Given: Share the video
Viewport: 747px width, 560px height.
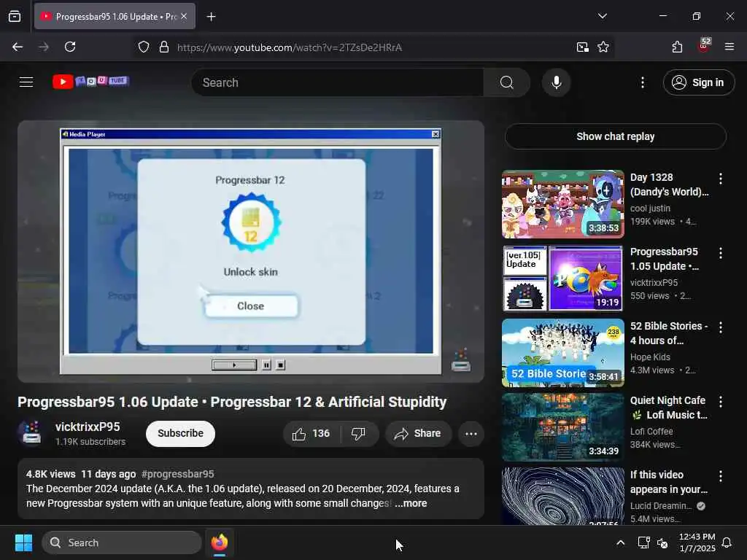Looking at the screenshot, I should 418,433.
